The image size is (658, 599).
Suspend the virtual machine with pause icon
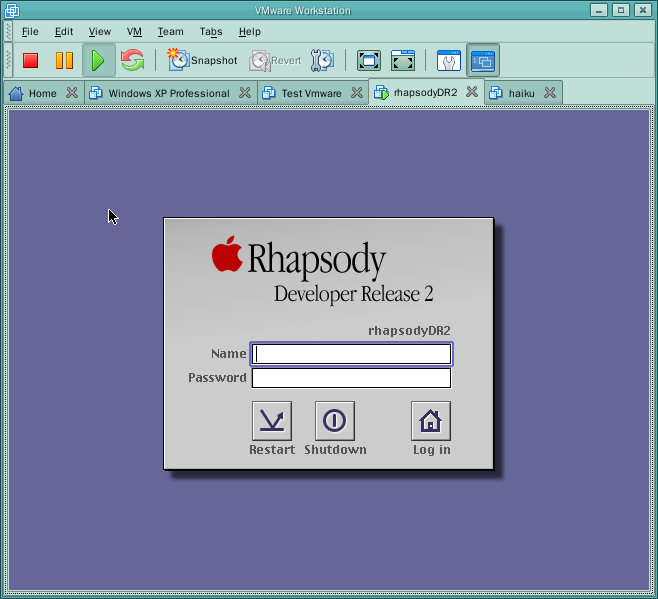click(64, 60)
